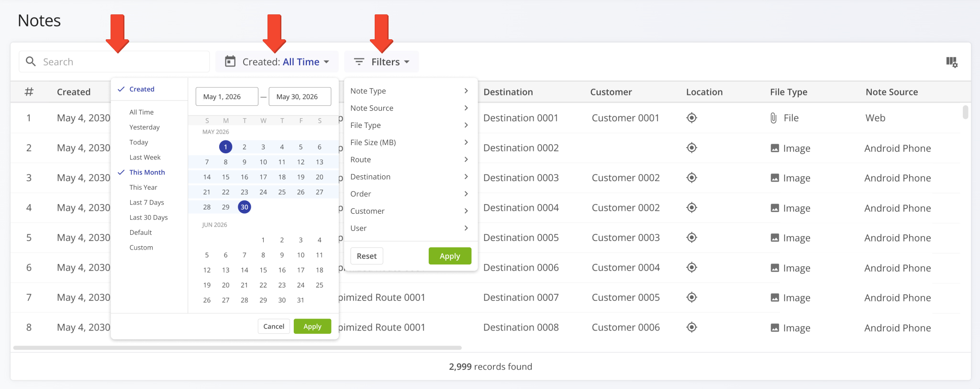Show location for Destination 0001
Screen dimensions: 980x389
click(x=691, y=117)
